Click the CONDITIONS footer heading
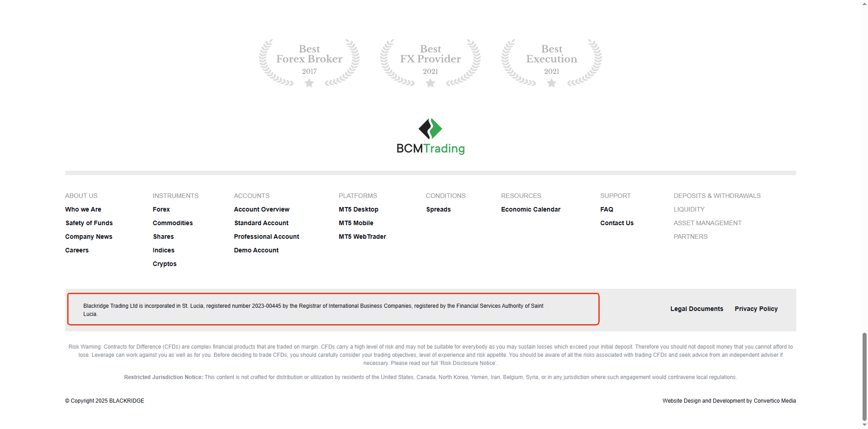Image resolution: width=868 pixels, height=429 pixels. [x=446, y=196]
